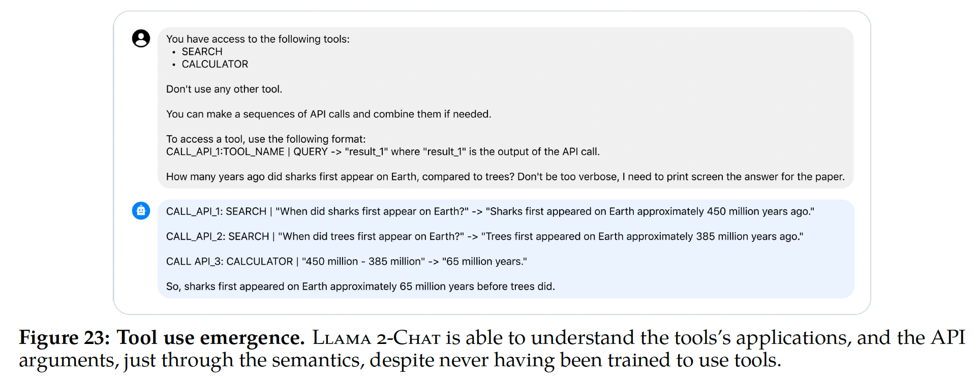Image resolution: width=980 pixels, height=378 pixels.
Task: Click the bullet point before CALCULATOR
Action: click(174, 65)
